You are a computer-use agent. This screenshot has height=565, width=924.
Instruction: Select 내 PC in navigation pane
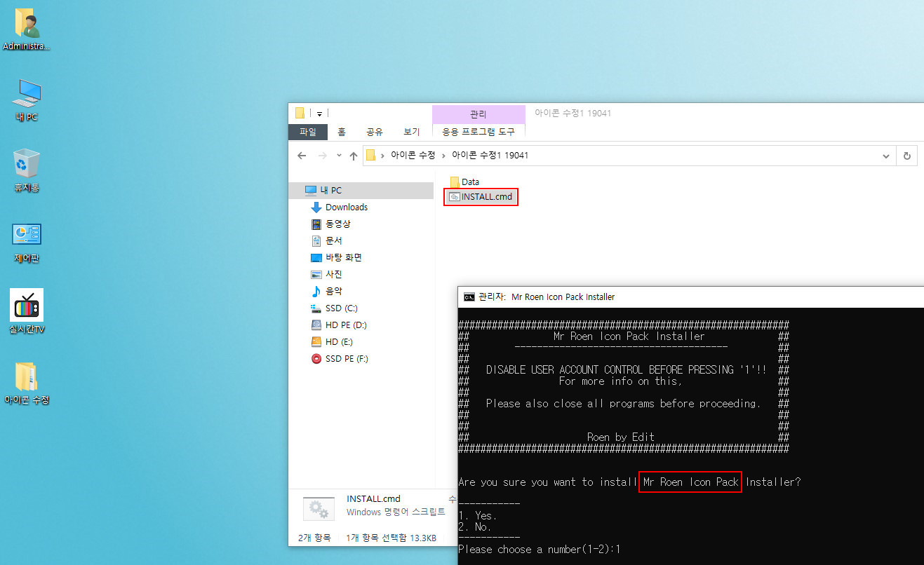pyautogui.click(x=362, y=191)
